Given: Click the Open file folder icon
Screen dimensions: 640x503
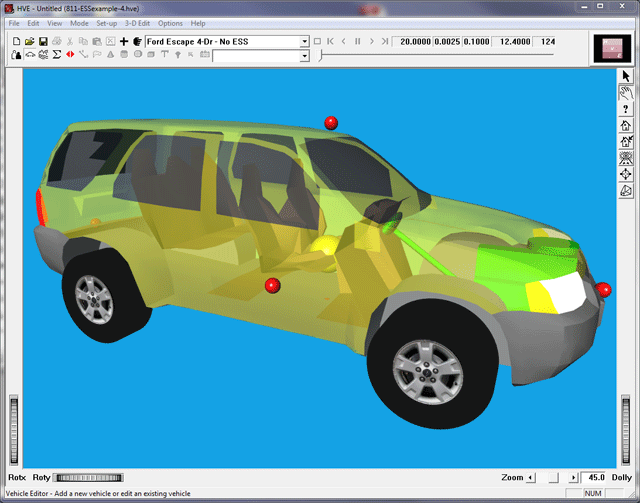Looking at the screenshot, I should pos(30,42).
